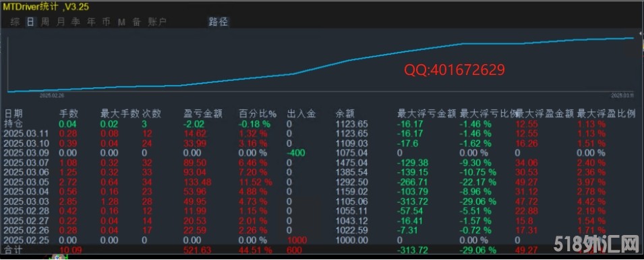Click the 百分比% column header
The image size is (644, 260).
[x=258, y=114]
